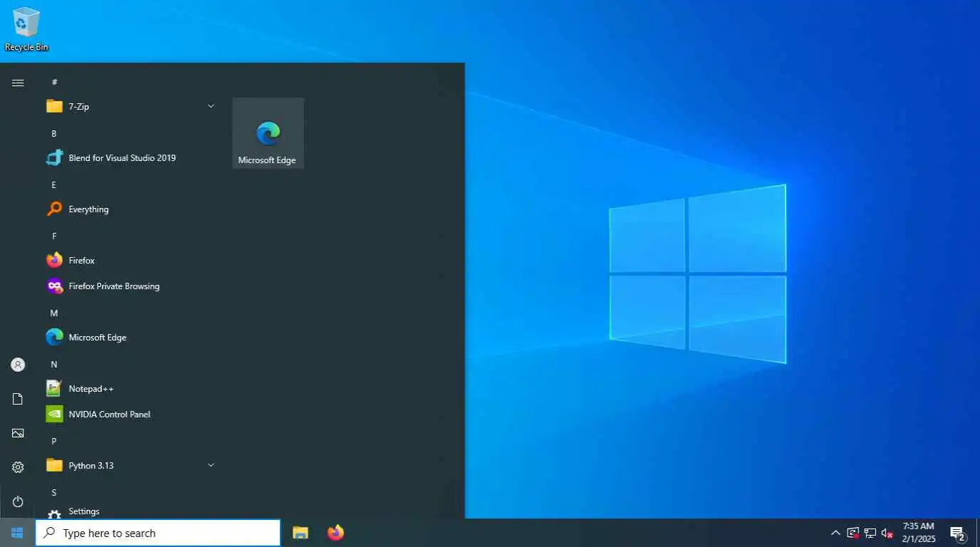Viewport: 980px width, 547px height.
Task: Click the taskbar search box
Action: tap(157, 533)
